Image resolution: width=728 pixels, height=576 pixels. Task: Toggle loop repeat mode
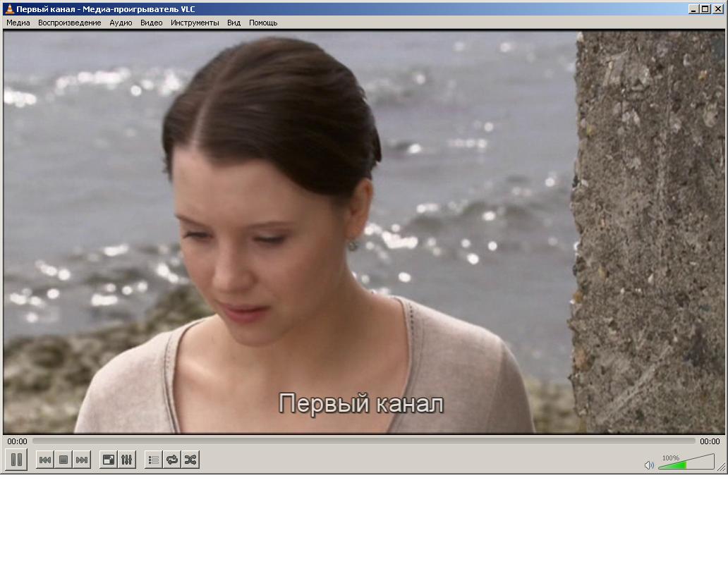click(x=172, y=460)
